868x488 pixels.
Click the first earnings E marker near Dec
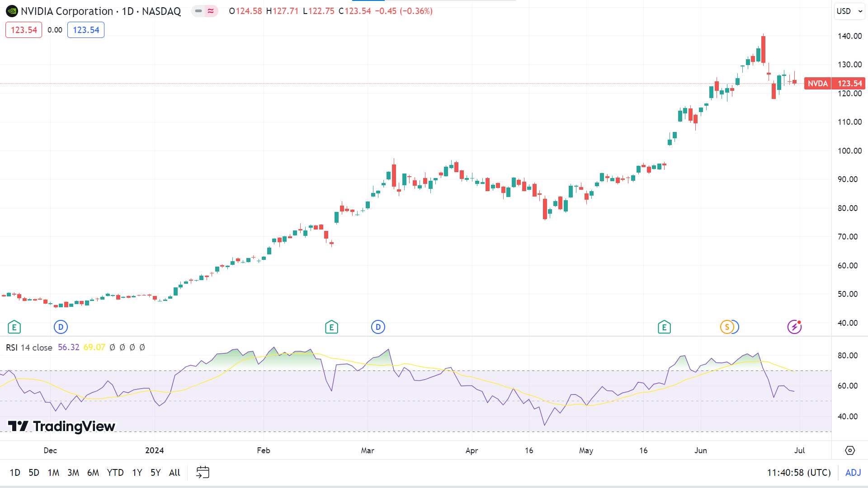click(x=14, y=327)
